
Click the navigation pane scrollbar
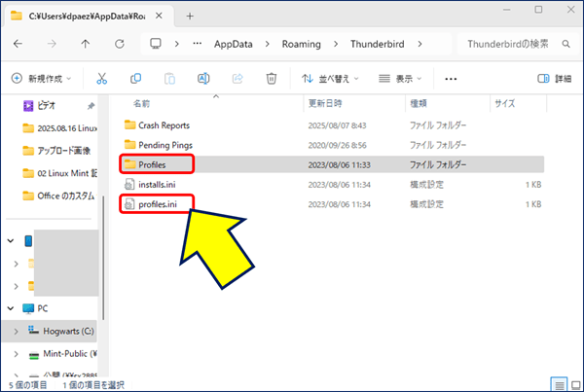point(103,258)
